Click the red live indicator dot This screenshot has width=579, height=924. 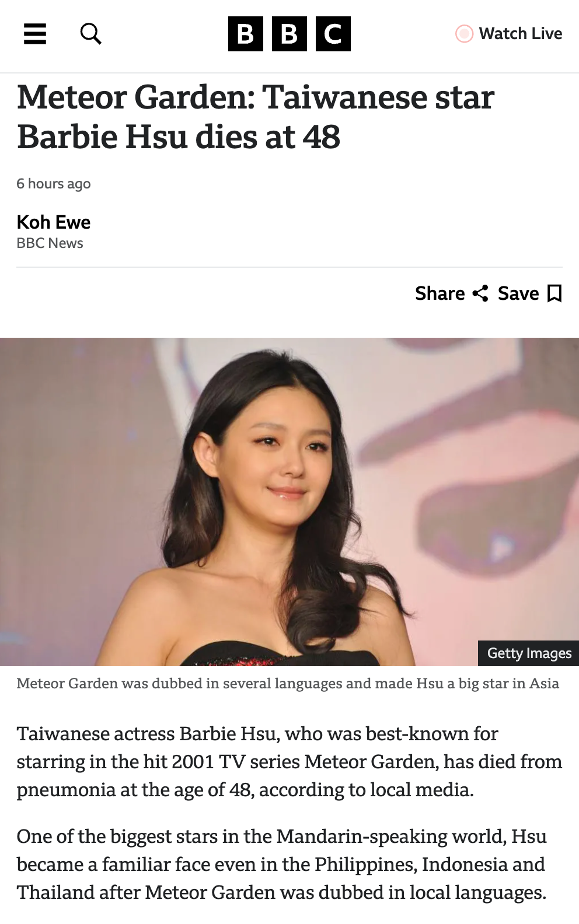click(464, 34)
